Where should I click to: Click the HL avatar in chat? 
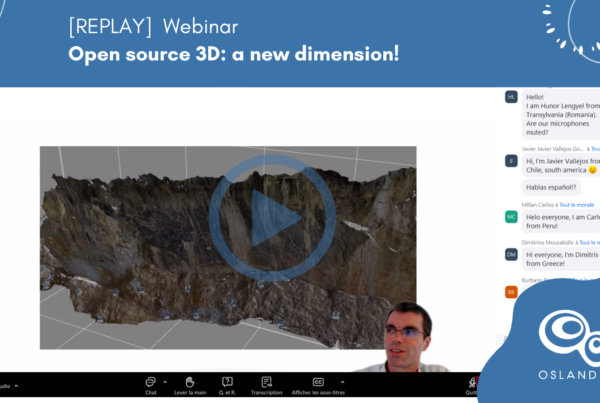[511, 97]
